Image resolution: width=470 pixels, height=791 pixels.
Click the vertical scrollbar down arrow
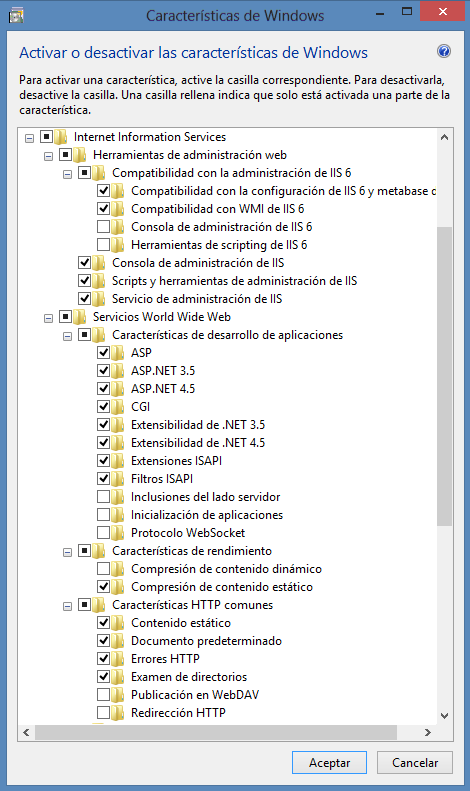point(444,715)
